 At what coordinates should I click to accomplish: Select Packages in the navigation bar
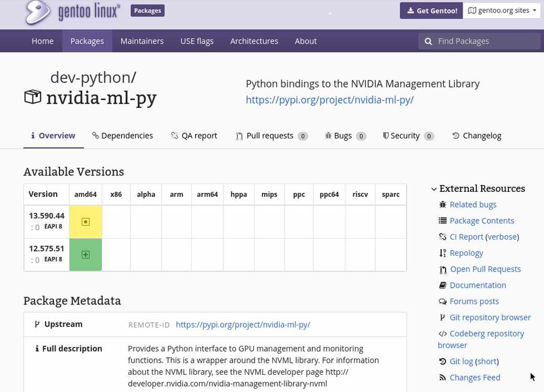87,41
